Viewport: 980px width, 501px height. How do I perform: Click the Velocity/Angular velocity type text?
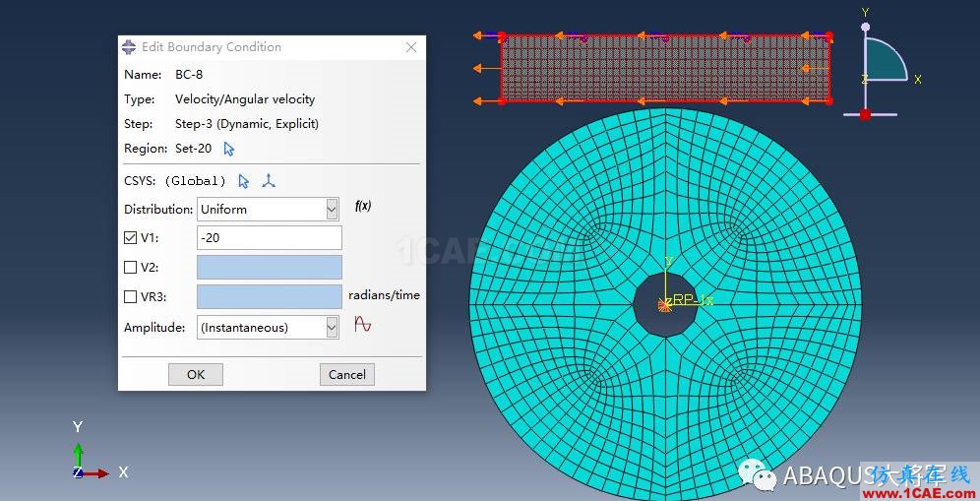click(x=245, y=99)
